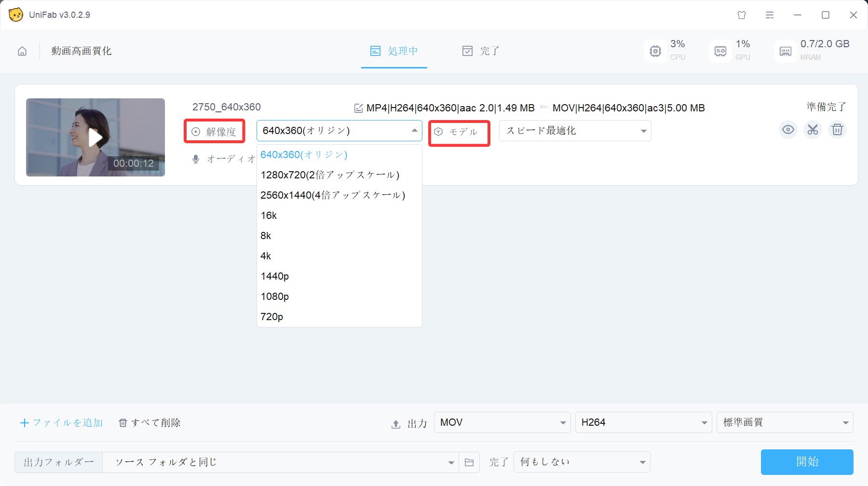Image resolution: width=868 pixels, height=486 pixels.
Task: Play the video thumbnail preview
Action: (95, 137)
